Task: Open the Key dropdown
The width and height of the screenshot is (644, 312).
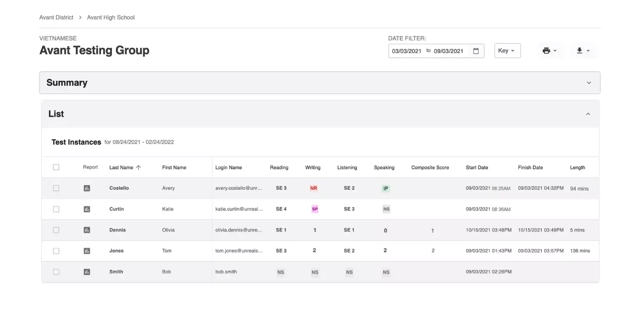Action: click(507, 51)
